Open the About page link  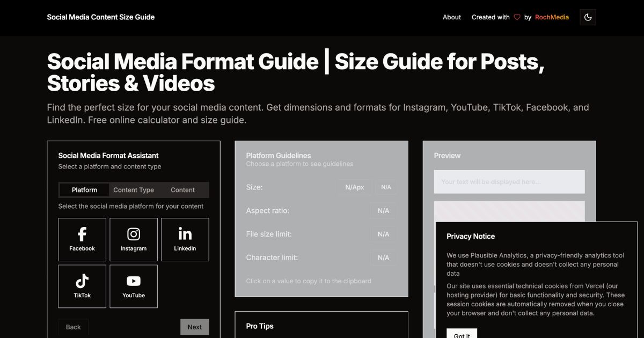451,17
